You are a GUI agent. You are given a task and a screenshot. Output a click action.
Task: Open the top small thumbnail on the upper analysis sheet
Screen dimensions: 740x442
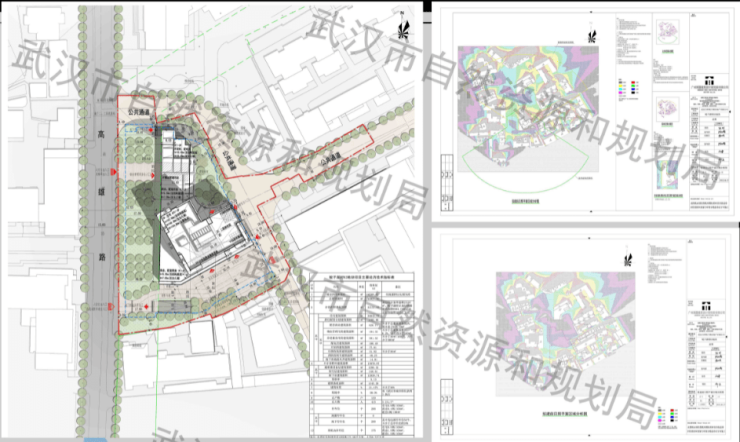[668, 32]
